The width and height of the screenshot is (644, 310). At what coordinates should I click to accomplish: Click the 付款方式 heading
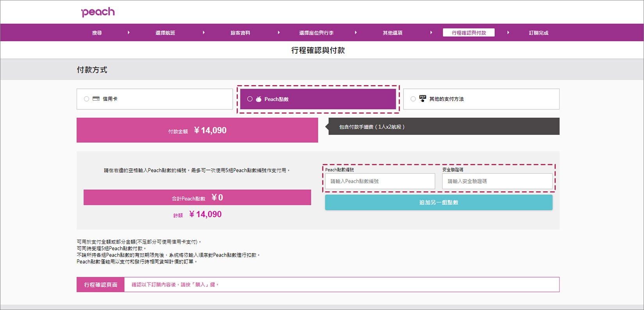(x=92, y=70)
